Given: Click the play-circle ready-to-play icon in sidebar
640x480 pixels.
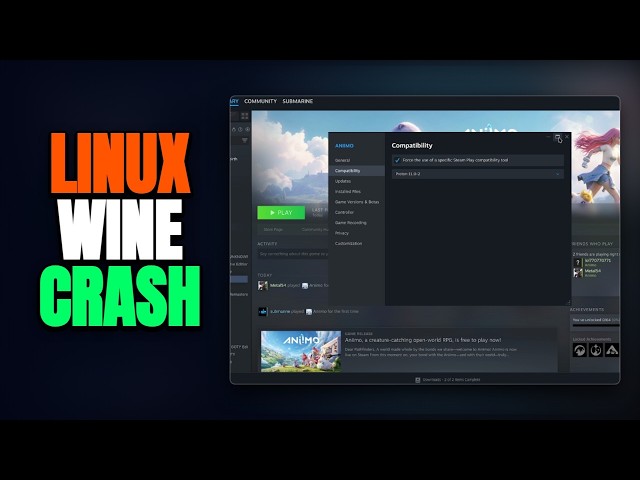Looking at the screenshot, I should tap(247, 129).
